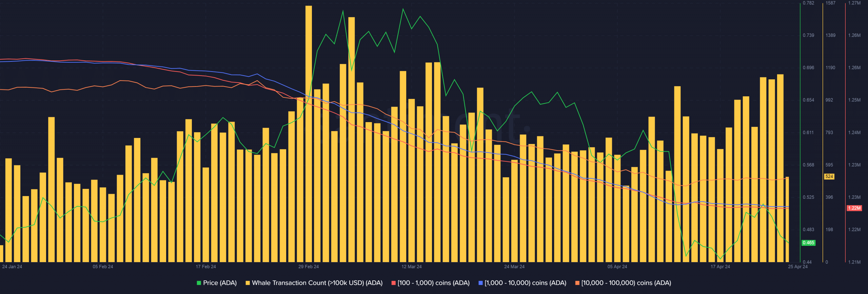Toggle the [100 - 1,000) coins (ADA) label
Screen dimensions: 868x294
click(x=434, y=283)
